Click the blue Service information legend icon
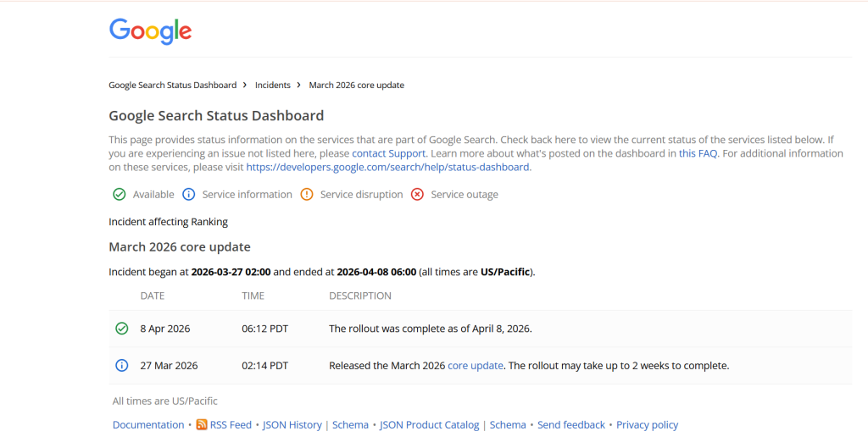This screenshot has width=868, height=437. (x=189, y=195)
